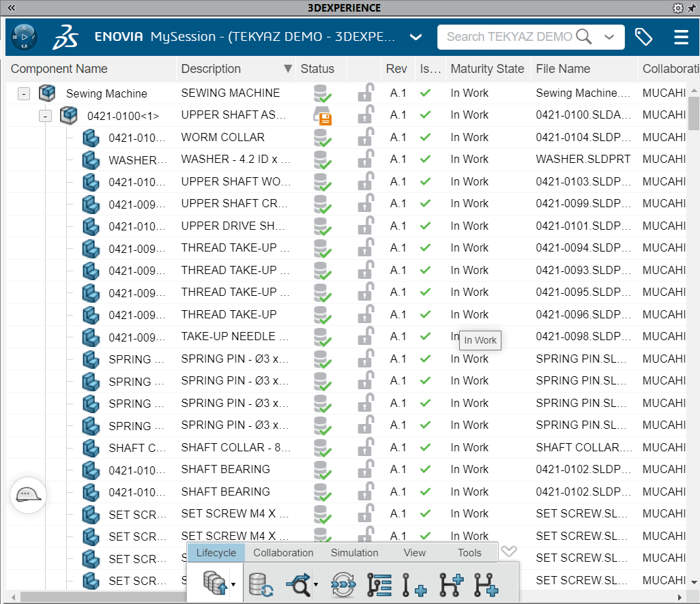
Task: Click the horizontal scrollbar right arrow
Action: click(x=680, y=597)
